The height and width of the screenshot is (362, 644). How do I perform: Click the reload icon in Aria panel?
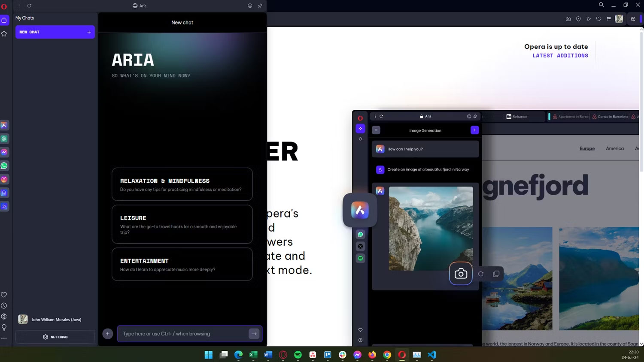[29, 6]
